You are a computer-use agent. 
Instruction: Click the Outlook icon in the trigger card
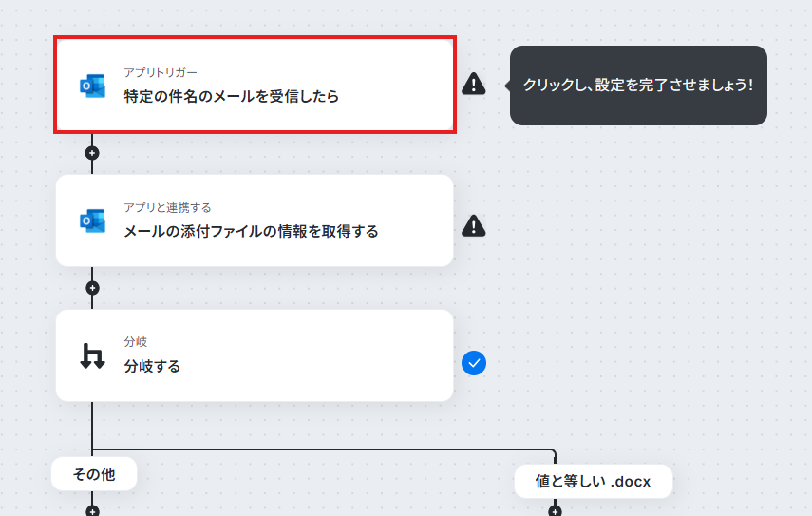pos(93,86)
